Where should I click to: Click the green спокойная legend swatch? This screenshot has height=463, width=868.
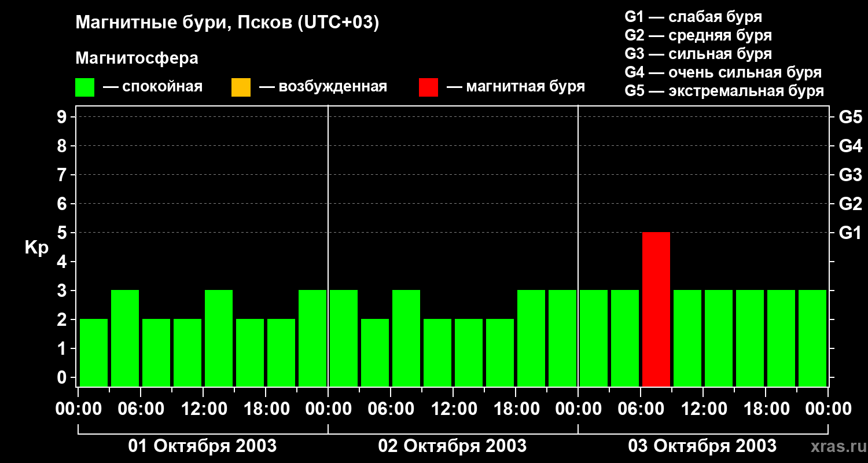pos(84,87)
